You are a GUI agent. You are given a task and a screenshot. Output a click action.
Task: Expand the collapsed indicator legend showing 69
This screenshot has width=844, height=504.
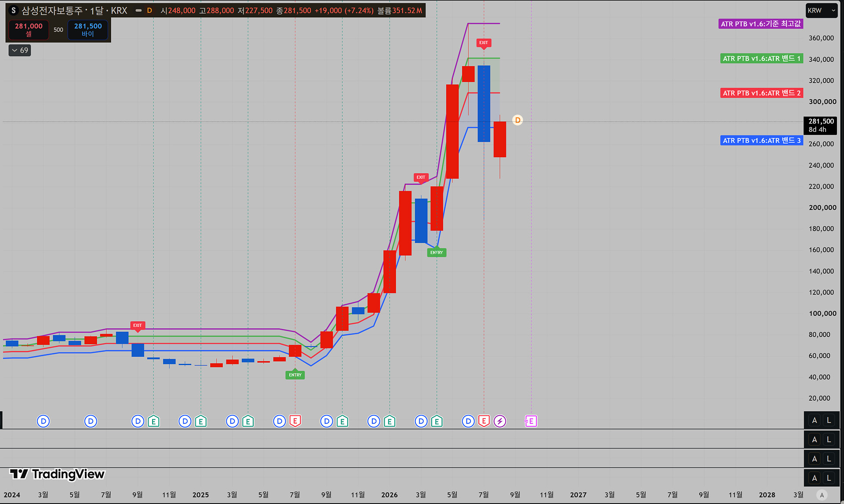pos(20,51)
